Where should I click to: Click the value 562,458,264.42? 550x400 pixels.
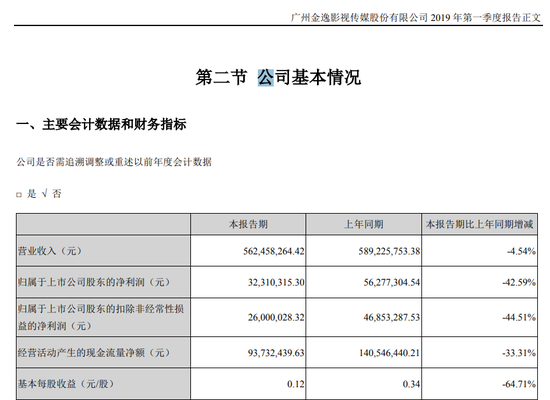pos(274,251)
